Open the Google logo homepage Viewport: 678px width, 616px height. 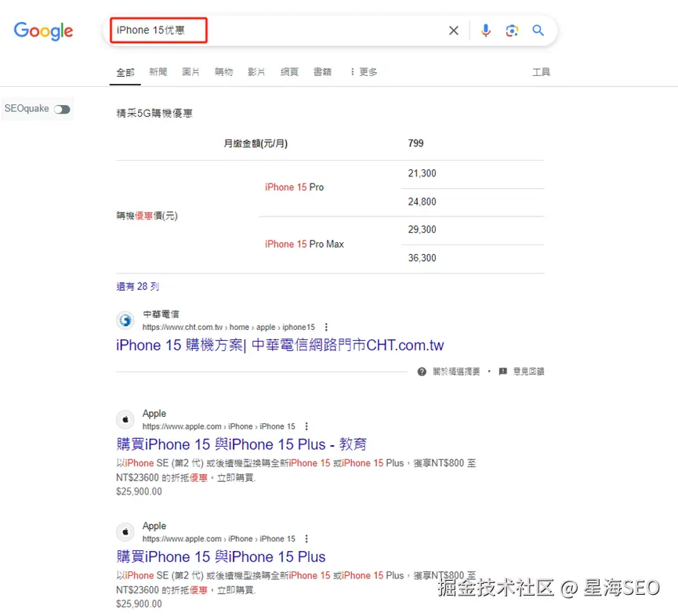(x=43, y=31)
